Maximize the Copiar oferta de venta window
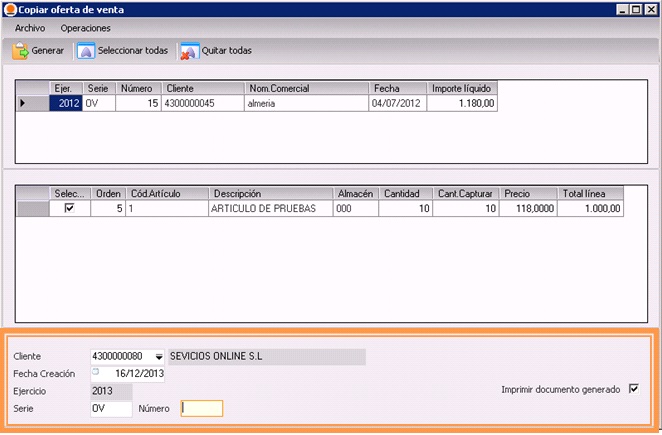 point(635,8)
